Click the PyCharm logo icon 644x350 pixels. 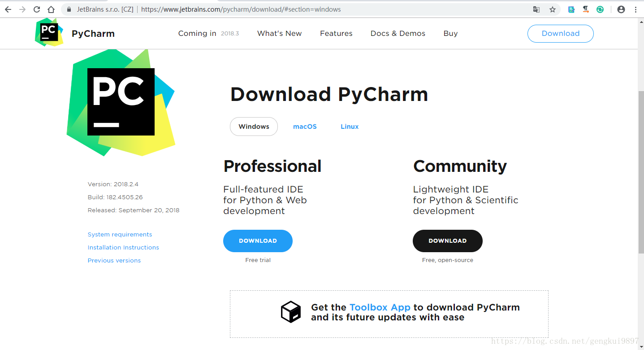49,32
